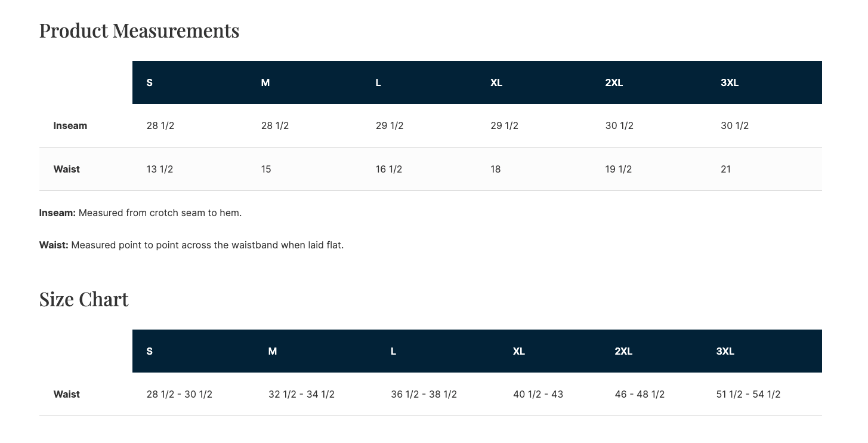Click the Waist label in Product Measurements table
The image size is (868, 443).
(67, 169)
